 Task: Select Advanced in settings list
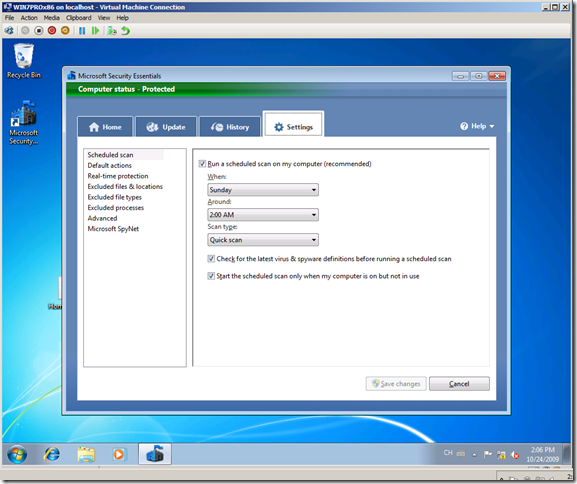pyautogui.click(x=102, y=218)
